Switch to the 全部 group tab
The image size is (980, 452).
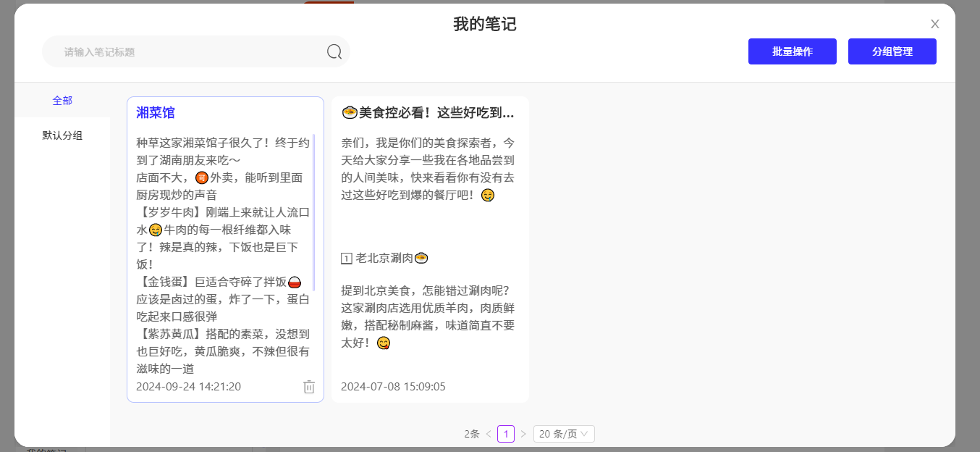click(62, 101)
